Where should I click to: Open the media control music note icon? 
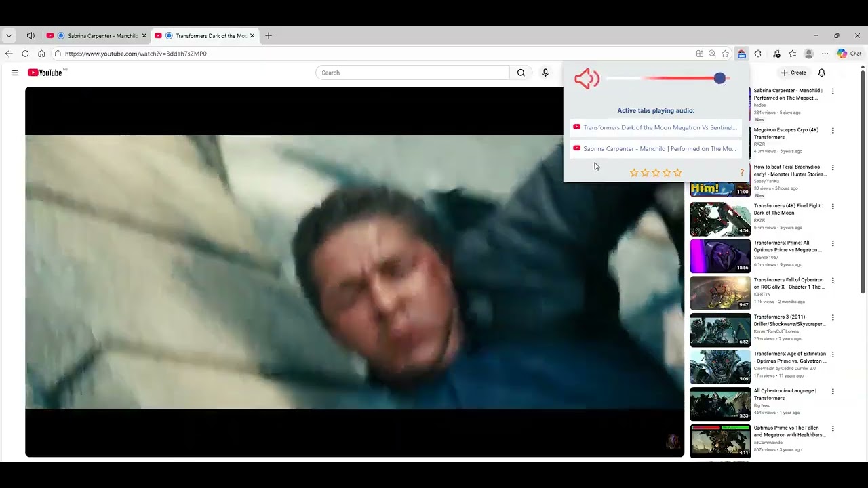coord(776,54)
